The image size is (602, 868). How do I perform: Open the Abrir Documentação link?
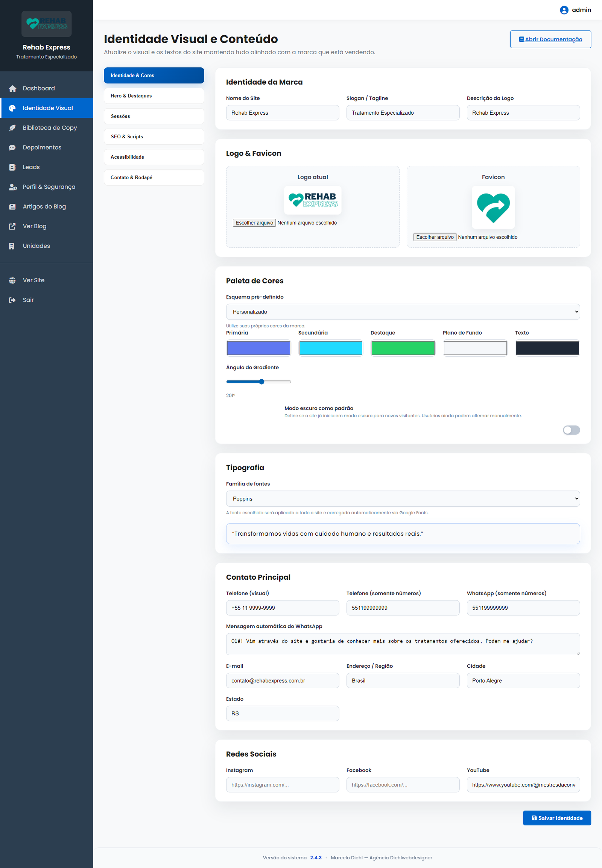(x=550, y=39)
